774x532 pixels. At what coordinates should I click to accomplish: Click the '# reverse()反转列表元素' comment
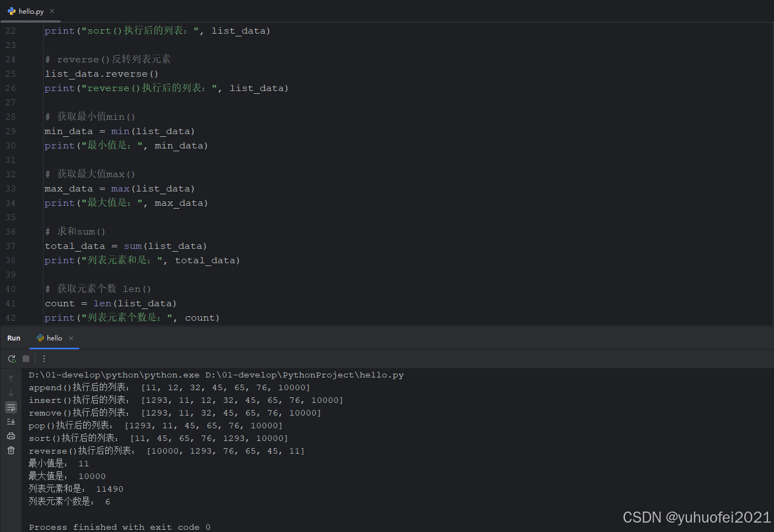[x=108, y=59]
